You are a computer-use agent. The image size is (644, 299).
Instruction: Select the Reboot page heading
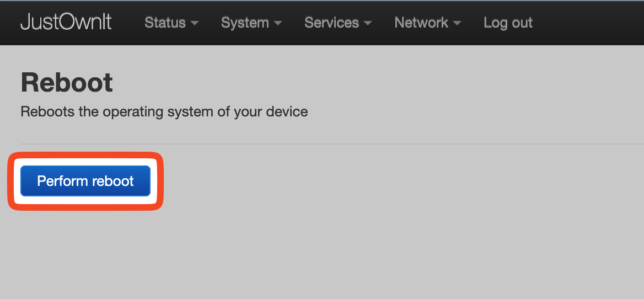(67, 83)
